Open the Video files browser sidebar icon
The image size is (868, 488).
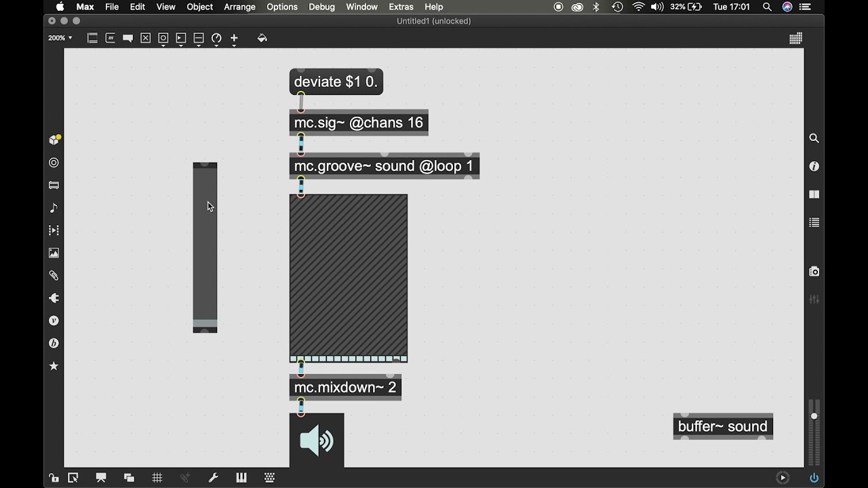click(x=54, y=230)
